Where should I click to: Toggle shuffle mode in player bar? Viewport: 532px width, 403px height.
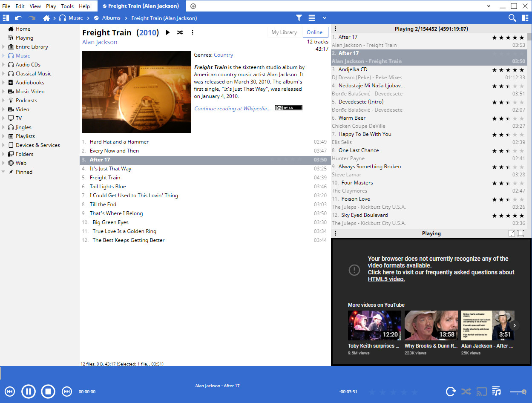466,391
